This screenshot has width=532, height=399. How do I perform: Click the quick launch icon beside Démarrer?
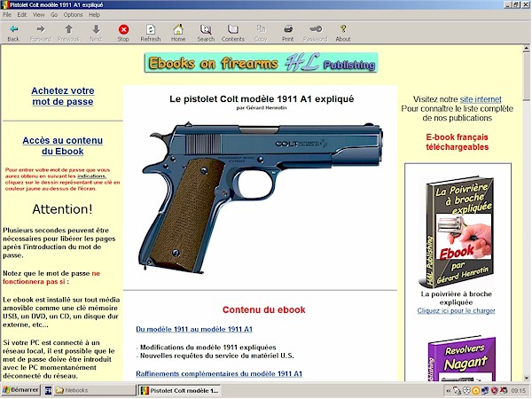tap(48, 390)
